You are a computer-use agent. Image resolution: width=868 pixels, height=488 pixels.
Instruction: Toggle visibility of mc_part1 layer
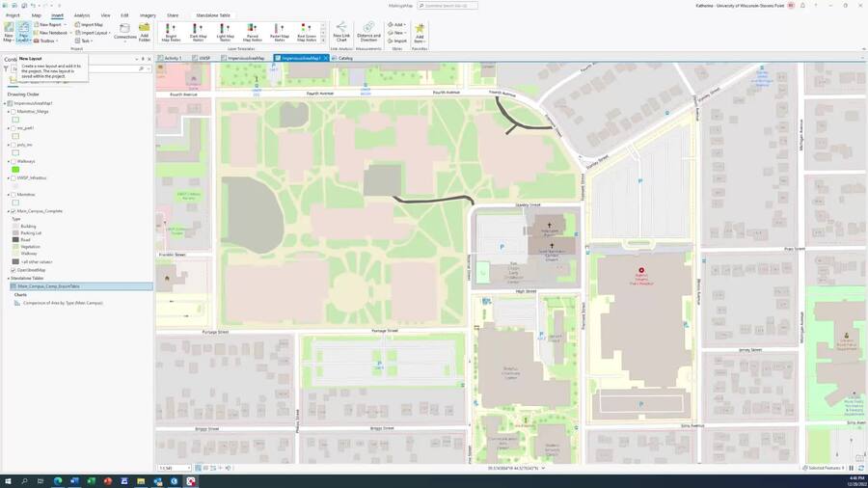[x=14, y=128]
